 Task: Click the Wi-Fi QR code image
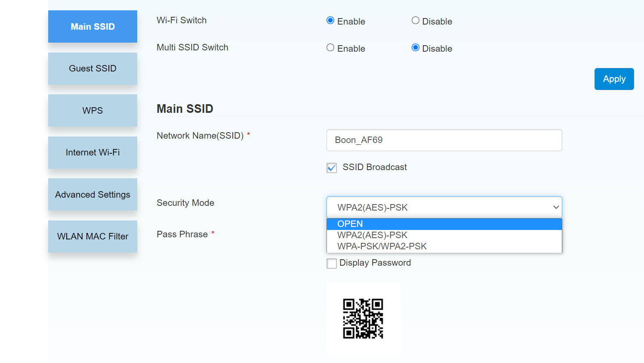click(363, 319)
